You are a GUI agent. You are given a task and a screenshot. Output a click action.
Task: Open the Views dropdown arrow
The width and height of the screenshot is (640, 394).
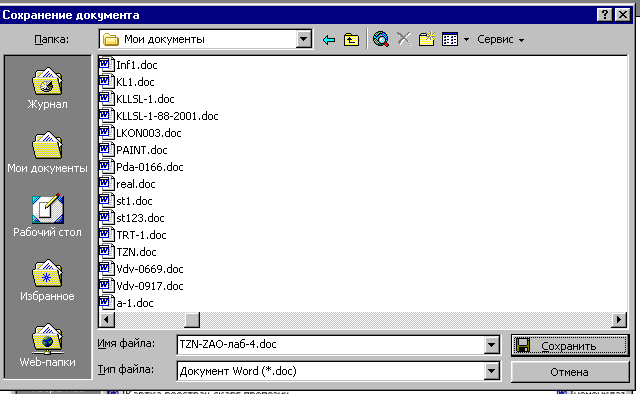coord(466,40)
